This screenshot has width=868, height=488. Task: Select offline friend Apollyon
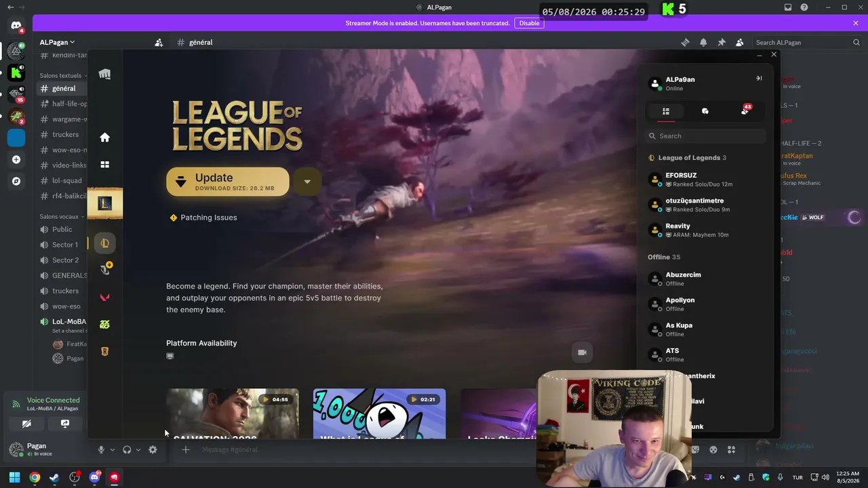(x=705, y=304)
